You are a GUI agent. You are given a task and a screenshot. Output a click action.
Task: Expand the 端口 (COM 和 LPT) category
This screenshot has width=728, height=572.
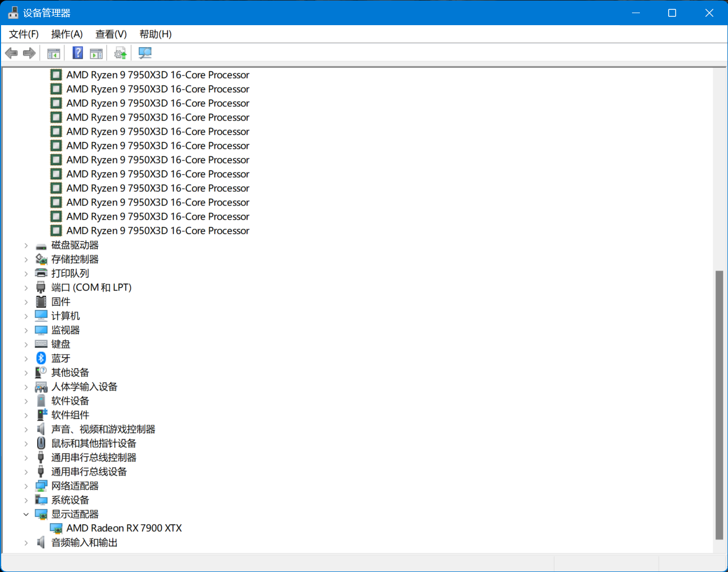tap(26, 288)
